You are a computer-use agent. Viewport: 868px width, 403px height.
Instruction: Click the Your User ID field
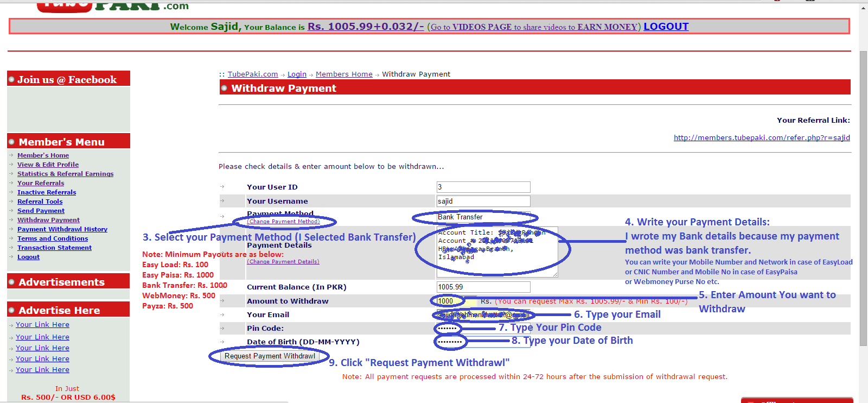[483, 187]
